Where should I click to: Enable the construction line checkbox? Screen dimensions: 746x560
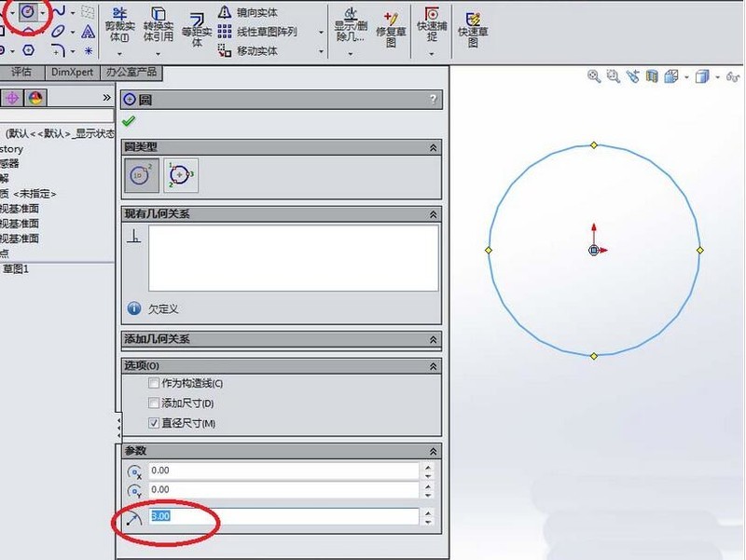(x=154, y=382)
